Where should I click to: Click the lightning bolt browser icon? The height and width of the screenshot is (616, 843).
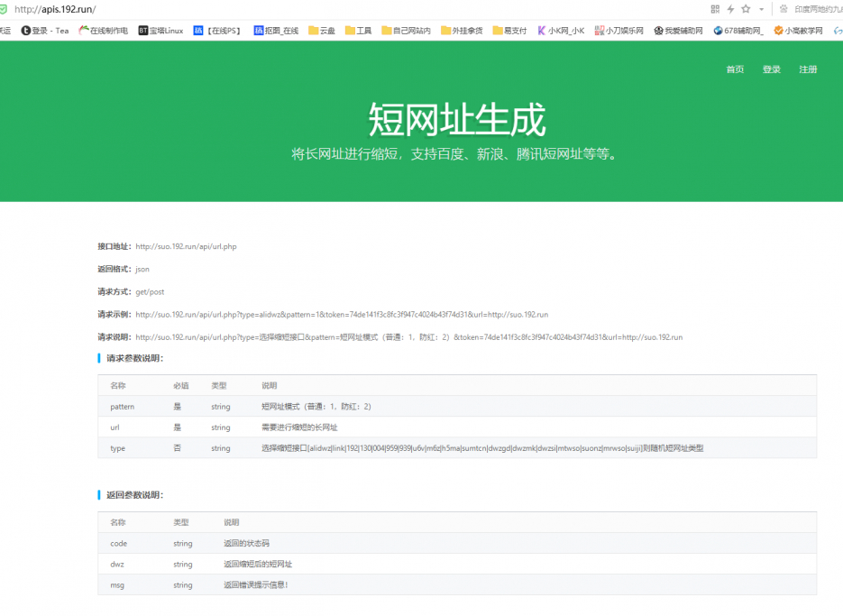[731, 9]
